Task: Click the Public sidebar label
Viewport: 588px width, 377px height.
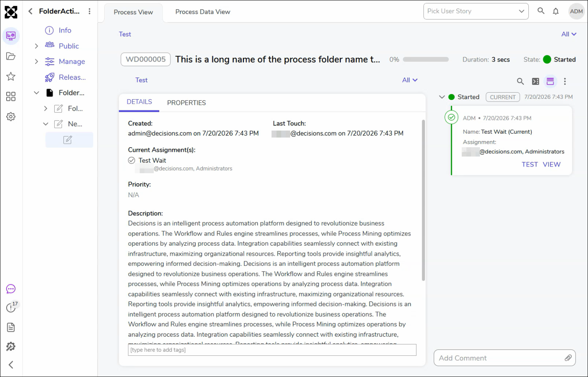Action: (69, 46)
